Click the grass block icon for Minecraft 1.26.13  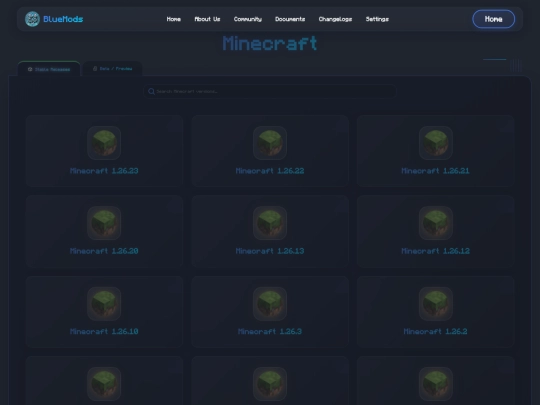(x=270, y=223)
